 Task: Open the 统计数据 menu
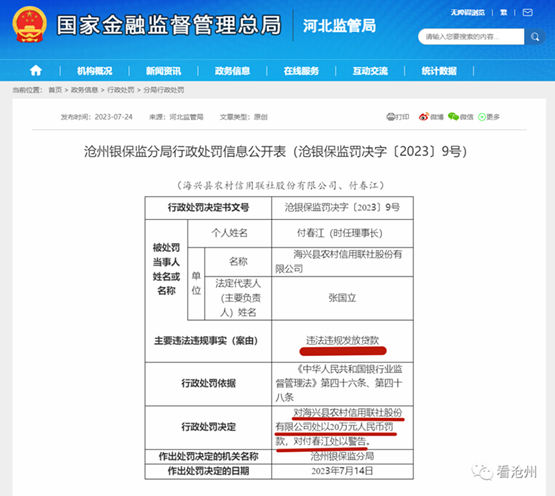439,71
